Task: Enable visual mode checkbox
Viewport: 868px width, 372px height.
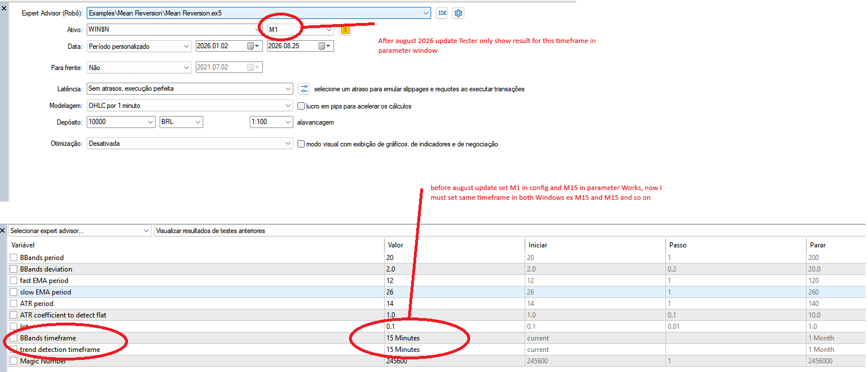Action: (301, 144)
